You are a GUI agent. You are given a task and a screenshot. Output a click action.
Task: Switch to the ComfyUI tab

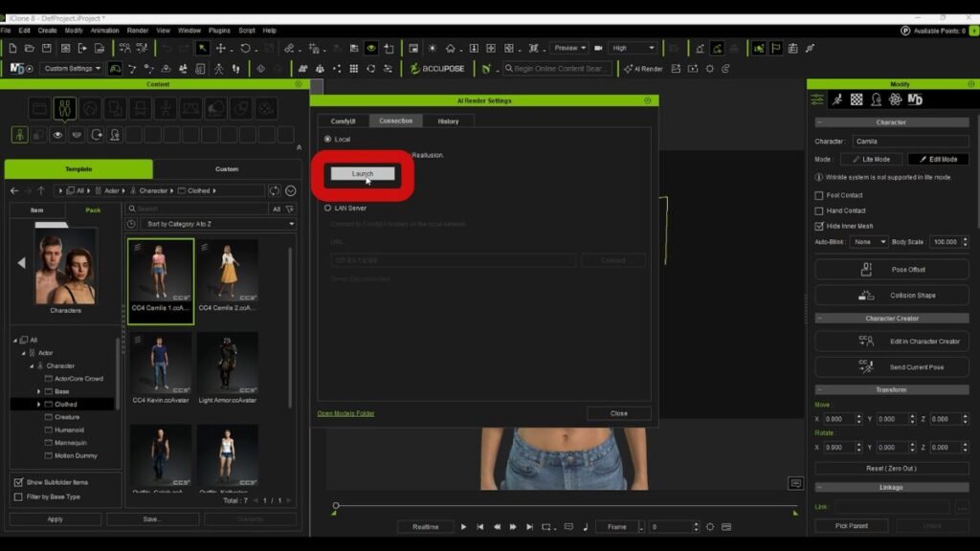pos(344,121)
